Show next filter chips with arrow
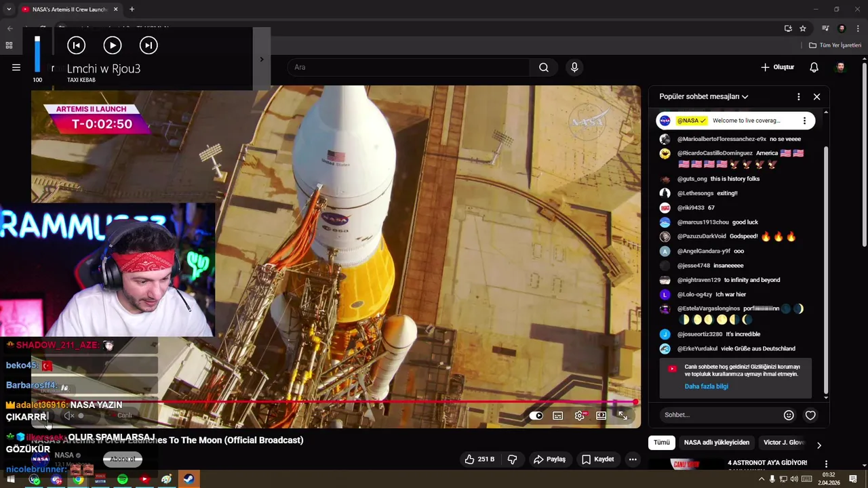Screen dimensions: 868x488 pos(818,445)
